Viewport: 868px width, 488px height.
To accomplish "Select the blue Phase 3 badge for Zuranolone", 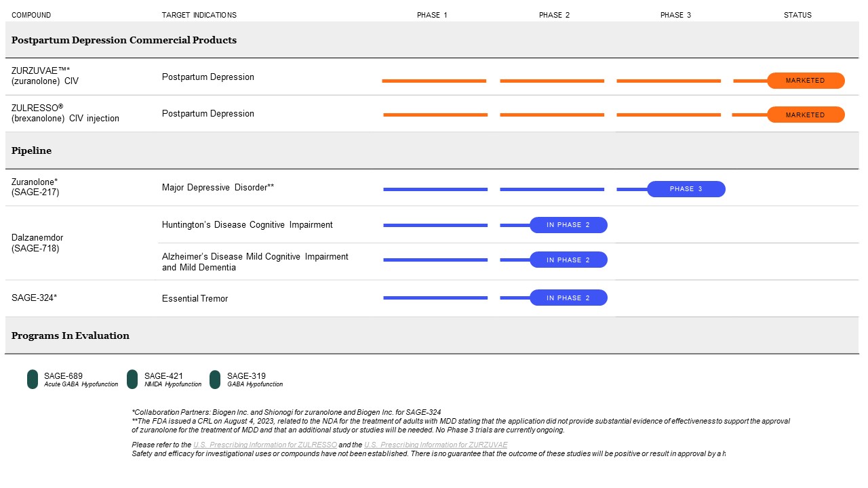I will (686, 189).
